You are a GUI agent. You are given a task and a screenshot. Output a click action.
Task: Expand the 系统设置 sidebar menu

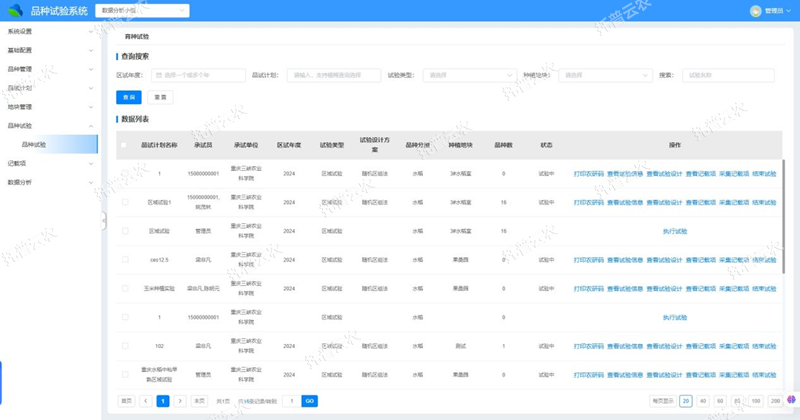tap(49, 31)
